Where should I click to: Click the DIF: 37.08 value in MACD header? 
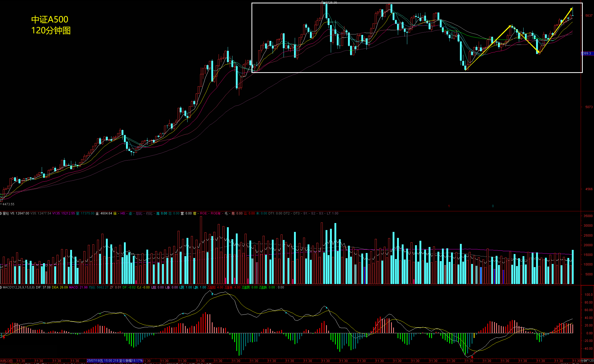pos(43,287)
